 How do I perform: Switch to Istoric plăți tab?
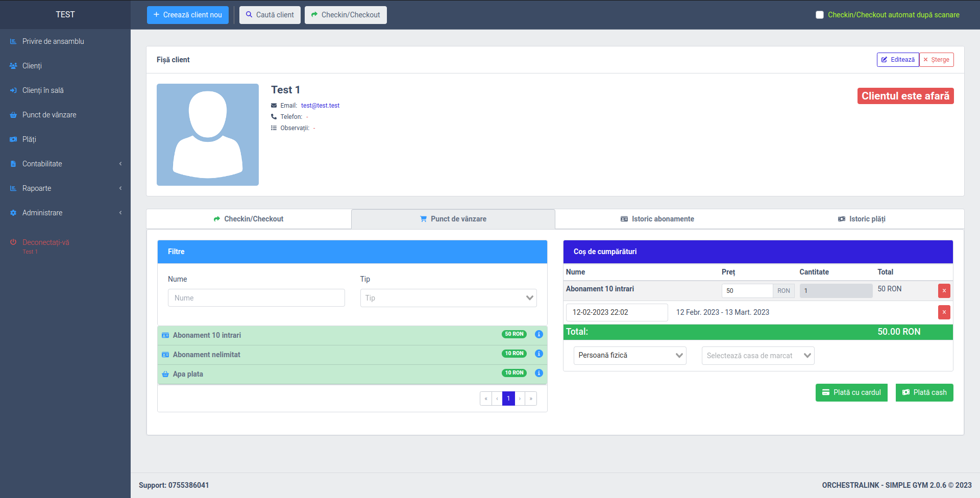tap(862, 219)
